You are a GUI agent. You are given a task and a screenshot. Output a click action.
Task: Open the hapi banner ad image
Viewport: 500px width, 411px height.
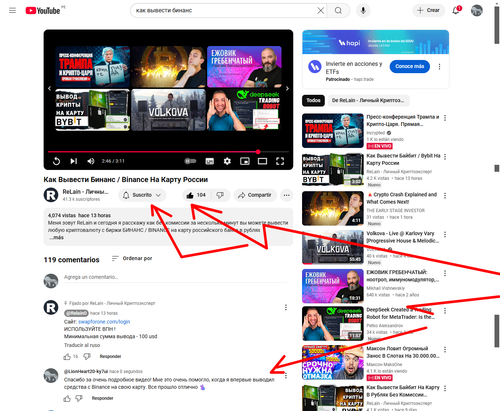tap(376, 42)
